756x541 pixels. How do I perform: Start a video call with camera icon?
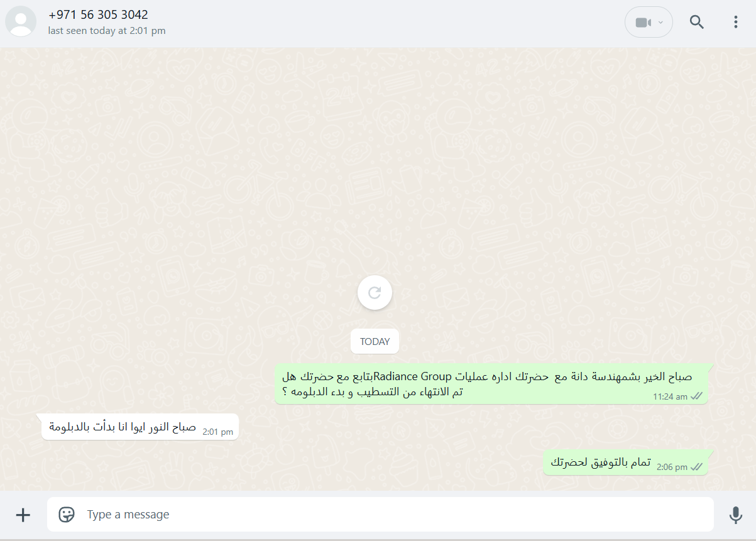tap(642, 23)
